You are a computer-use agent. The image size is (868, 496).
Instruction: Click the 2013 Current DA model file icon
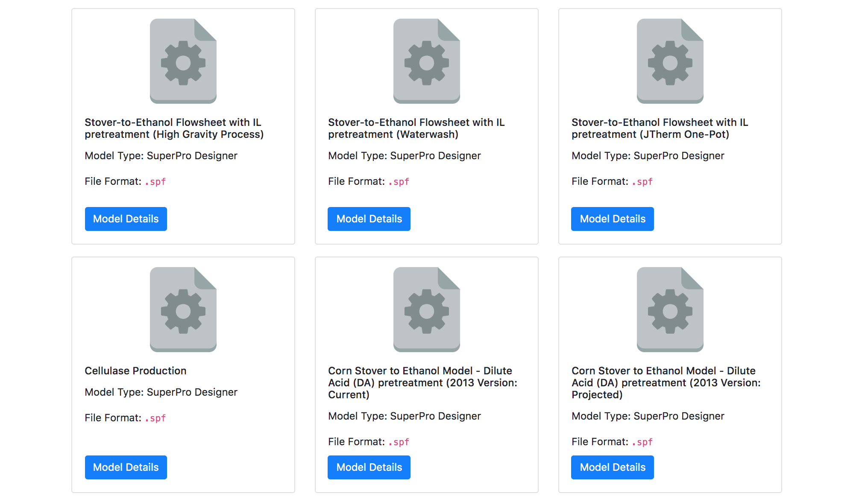pos(426,309)
